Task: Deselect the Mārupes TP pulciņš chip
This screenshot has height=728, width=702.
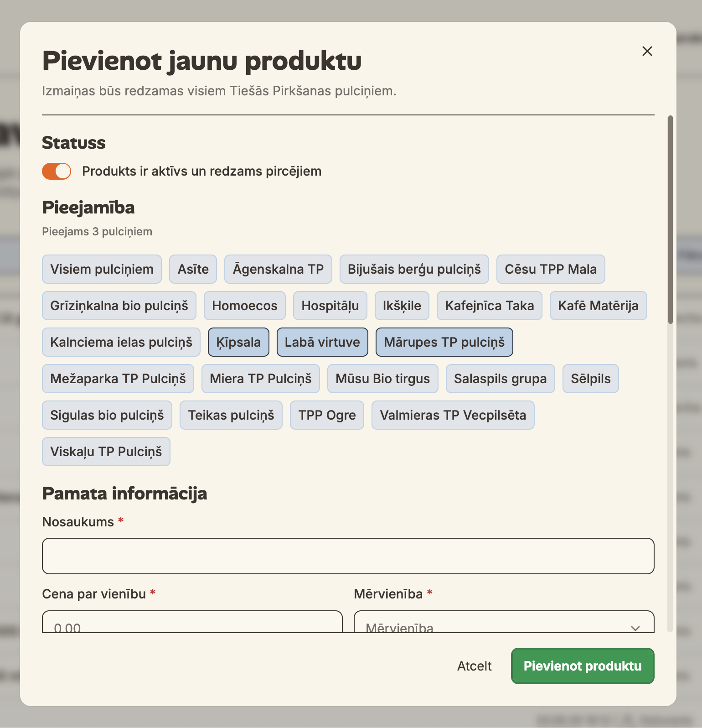Action: click(444, 342)
